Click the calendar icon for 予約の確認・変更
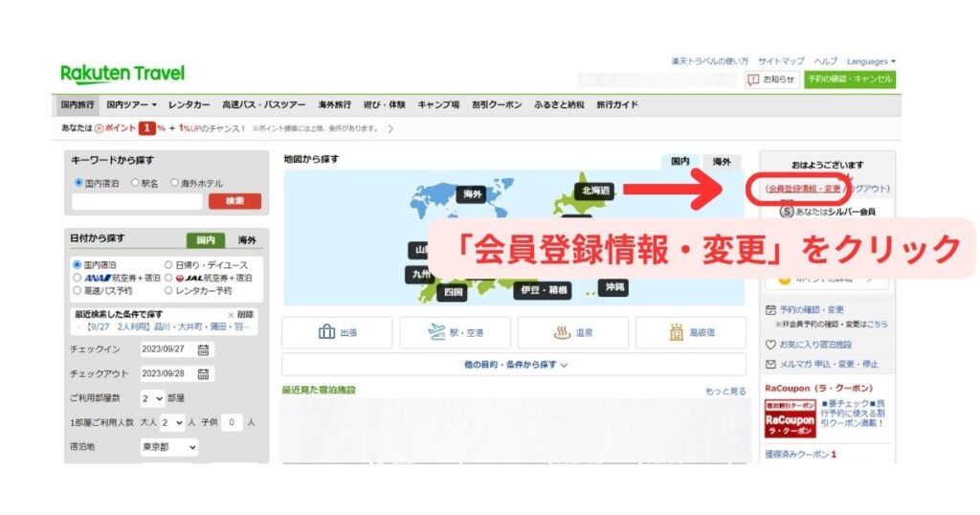Screen dimensions: 980x515 770,309
